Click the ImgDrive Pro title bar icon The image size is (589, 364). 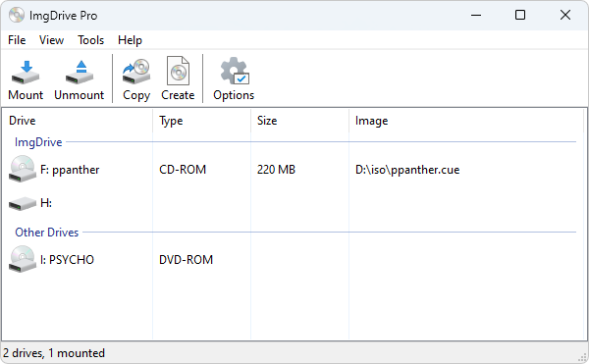17,15
